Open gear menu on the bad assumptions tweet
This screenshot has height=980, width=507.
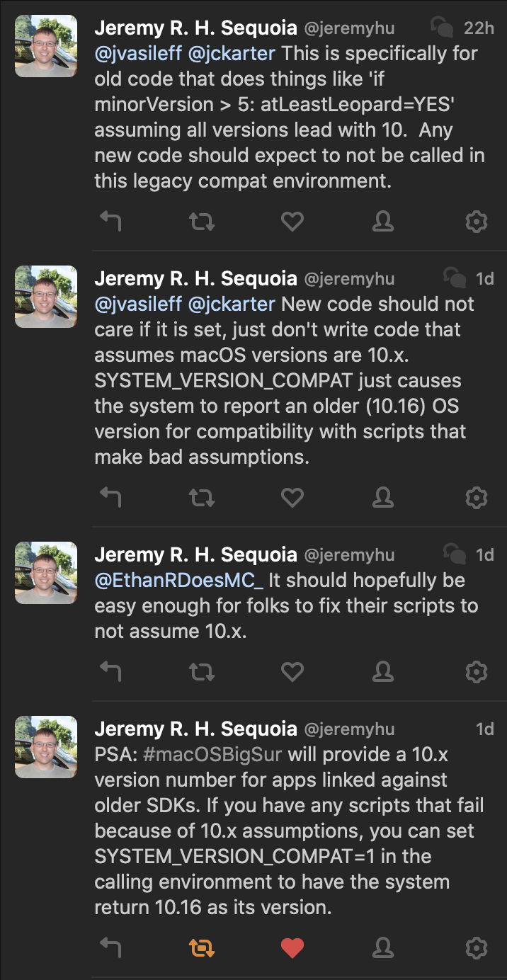(x=476, y=498)
